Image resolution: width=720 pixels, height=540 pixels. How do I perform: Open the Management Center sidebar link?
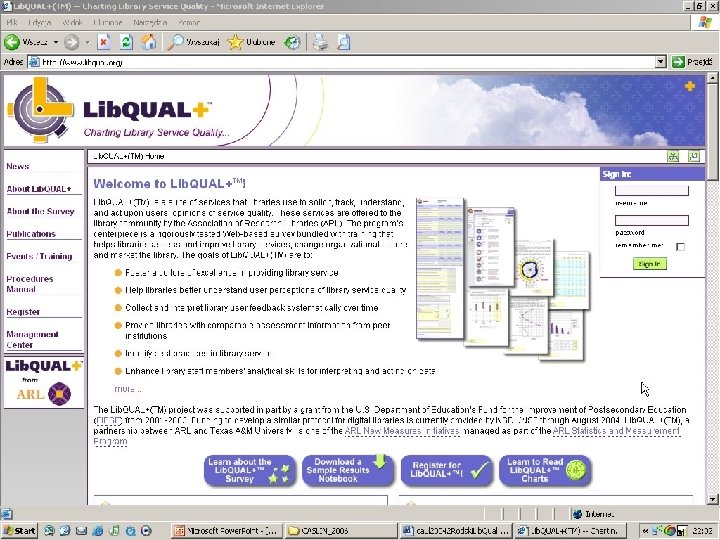[x=32, y=339]
